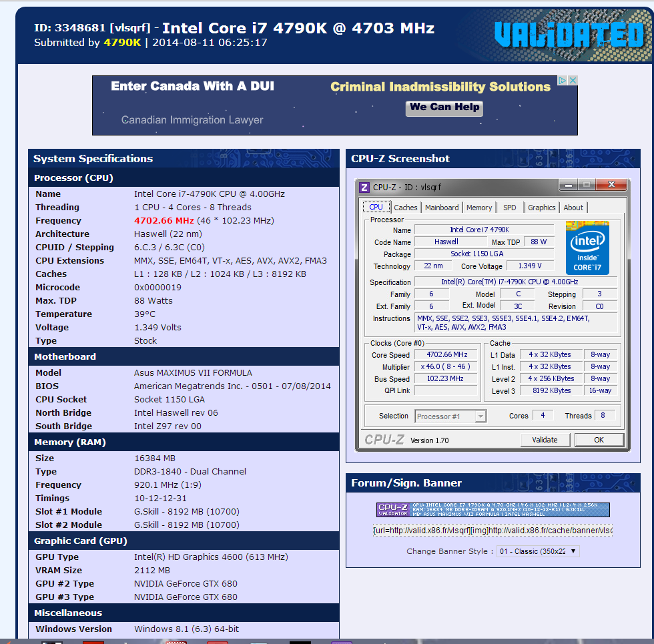Open the Graphics tab
Screen dimensions: 654x644
click(541, 208)
